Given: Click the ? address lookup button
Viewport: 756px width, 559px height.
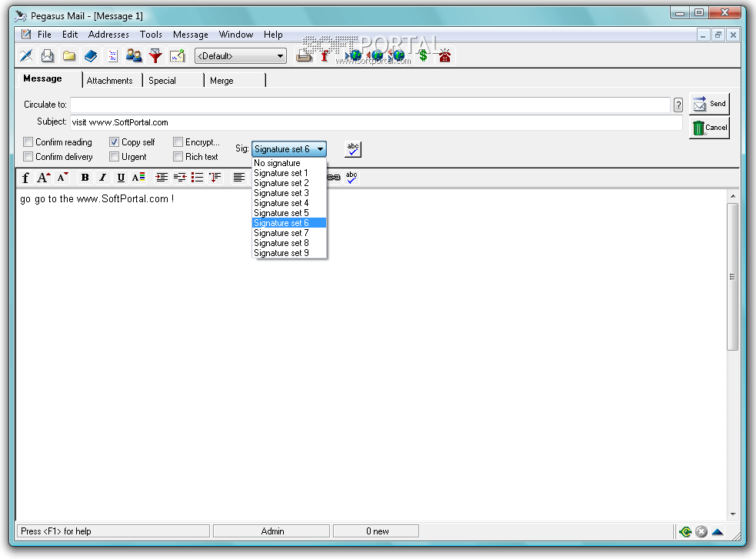Looking at the screenshot, I should (678, 105).
